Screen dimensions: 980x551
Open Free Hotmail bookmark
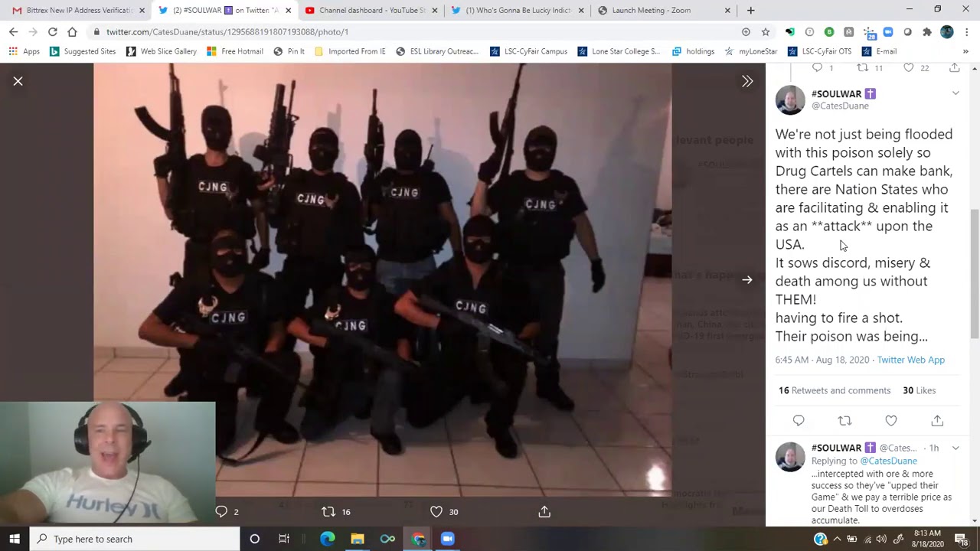[235, 51]
